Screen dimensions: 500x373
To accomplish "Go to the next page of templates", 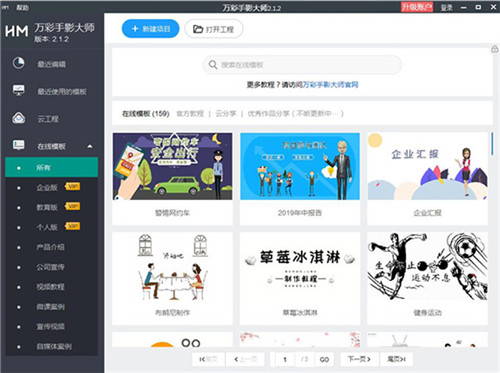I will pyautogui.click(x=359, y=359).
